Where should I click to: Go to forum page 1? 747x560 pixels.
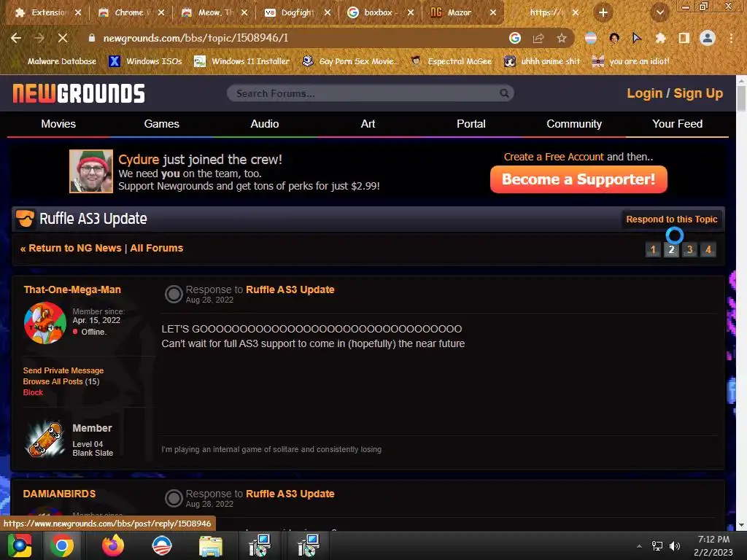(x=653, y=249)
